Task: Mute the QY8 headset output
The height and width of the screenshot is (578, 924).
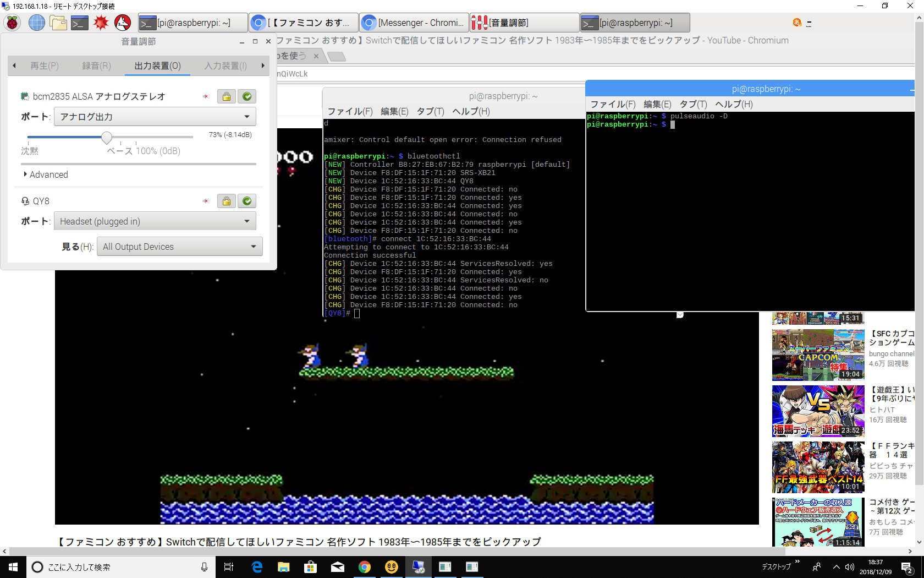Action: 206,201
